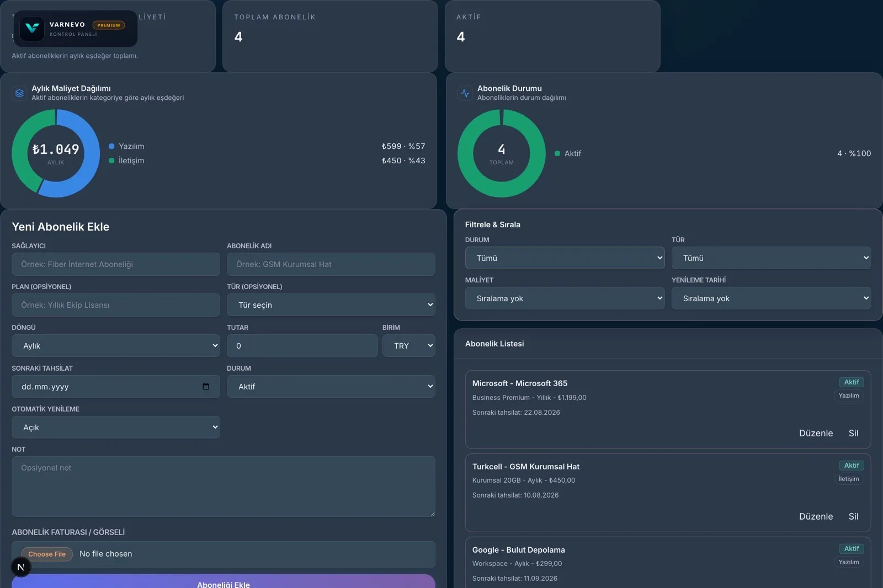Screen dimensions: 883x588
Task: Click Düzenle on Turkcell GSM Kurumsal Hat
Action: (x=816, y=517)
